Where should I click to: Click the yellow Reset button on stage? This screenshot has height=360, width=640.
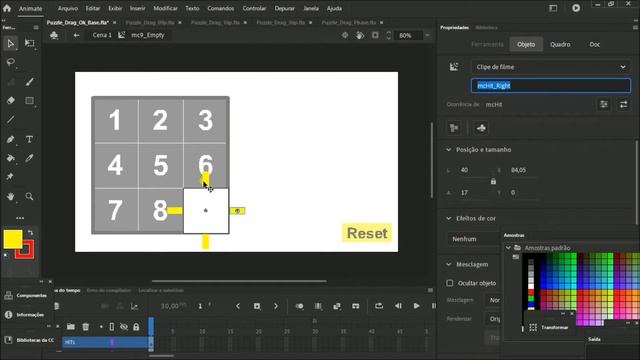(x=367, y=233)
